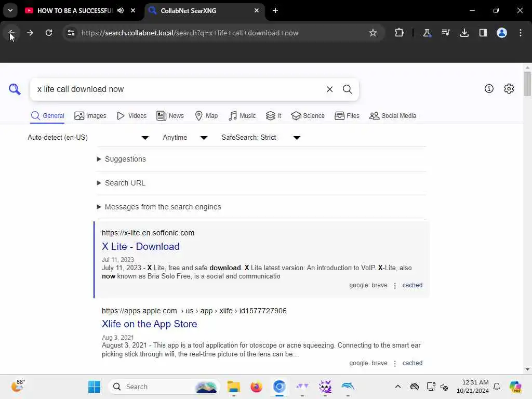This screenshot has height=399, width=532.
Task: Clear the search query with X
Action: (x=329, y=89)
